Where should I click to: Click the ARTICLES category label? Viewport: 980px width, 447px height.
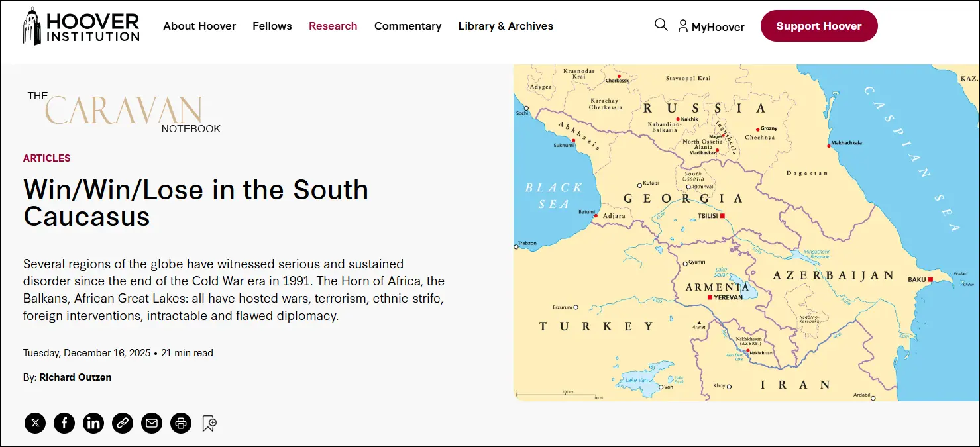tap(47, 158)
